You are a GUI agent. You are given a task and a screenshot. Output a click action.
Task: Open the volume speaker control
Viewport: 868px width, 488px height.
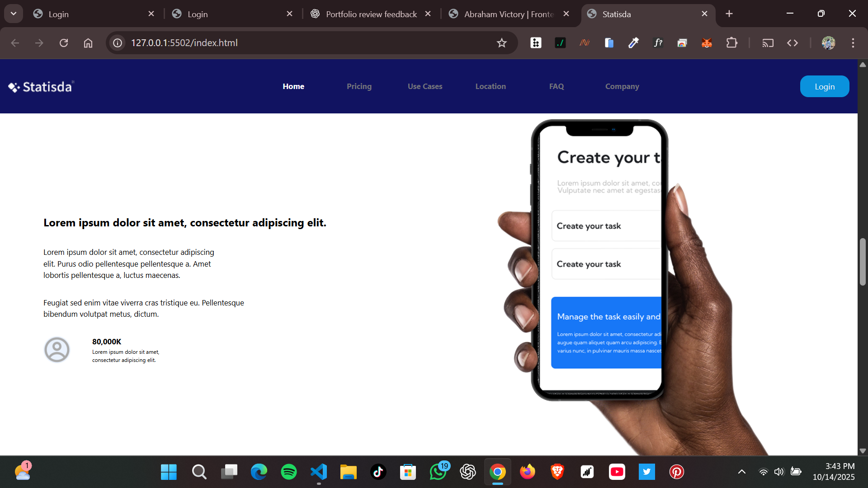click(779, 472)
